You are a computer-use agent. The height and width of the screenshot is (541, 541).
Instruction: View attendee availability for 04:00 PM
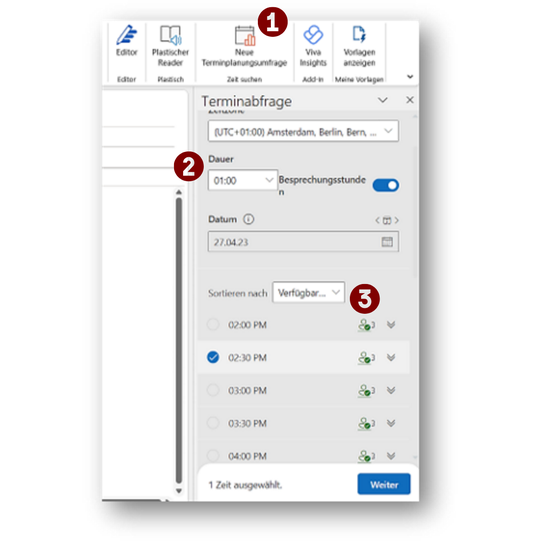(x=366, y=456)
